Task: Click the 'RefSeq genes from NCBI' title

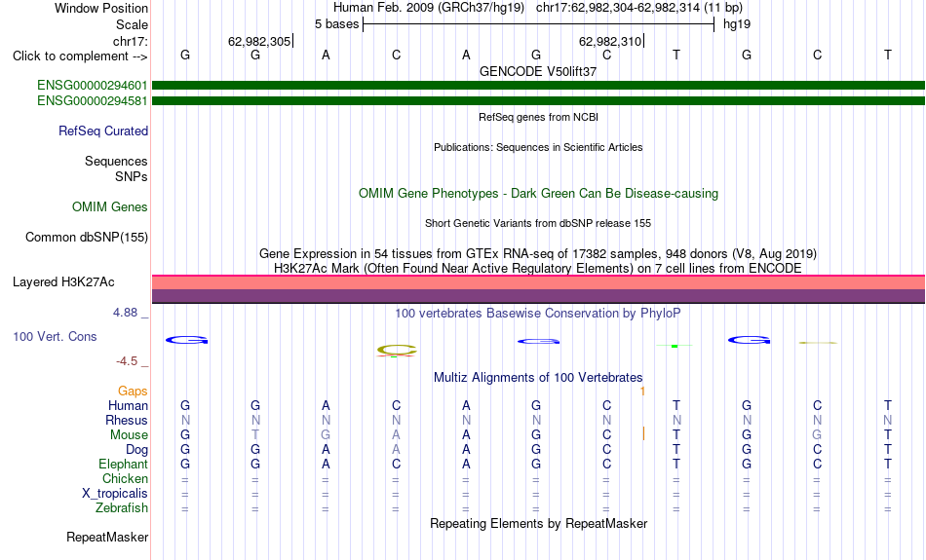Action: point(538,117)
